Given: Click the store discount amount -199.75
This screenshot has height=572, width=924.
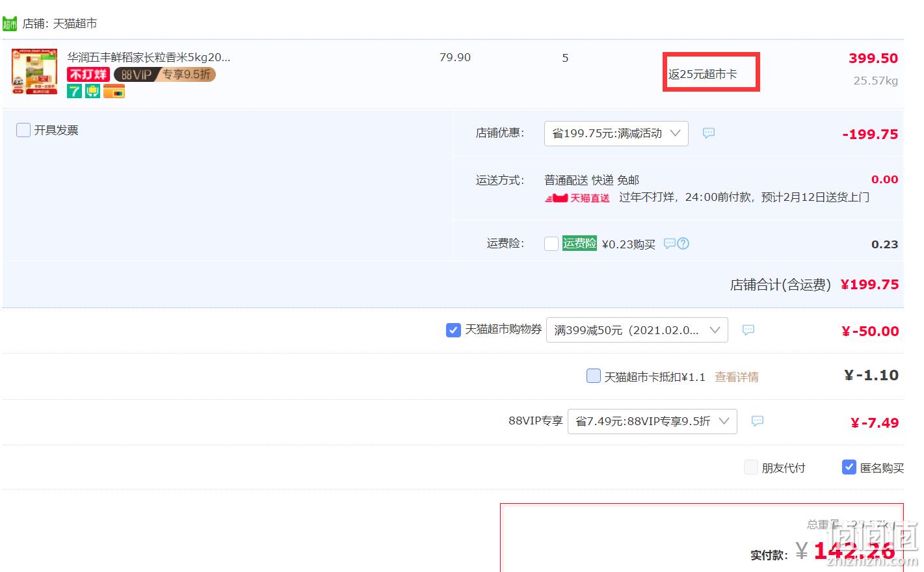Looking at the screenshot, I should tap(870, 135).
